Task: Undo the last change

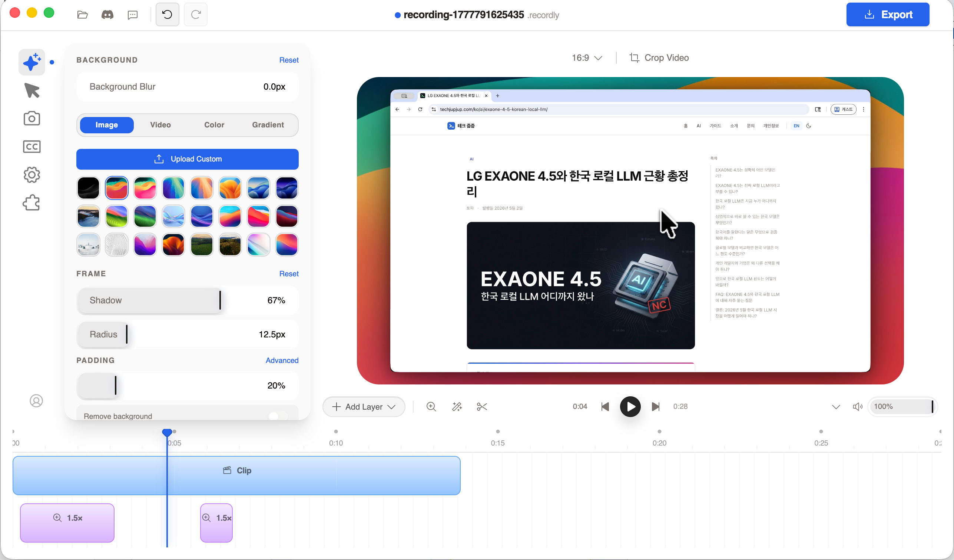Action: 167,15
